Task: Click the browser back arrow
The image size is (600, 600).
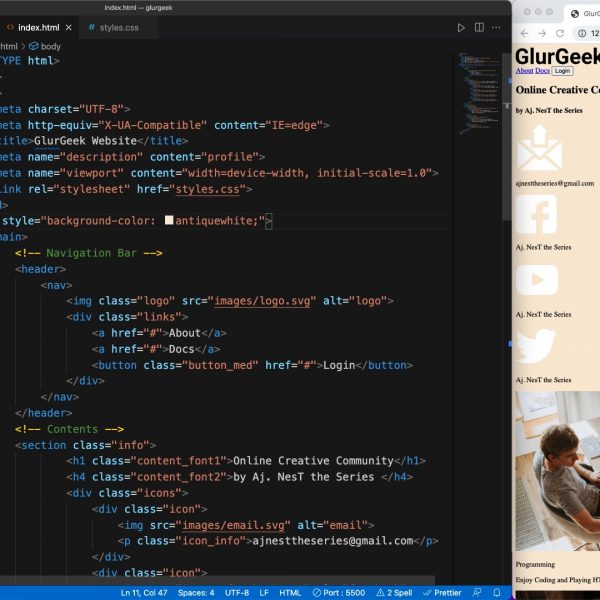Action: tap(523, 33)
